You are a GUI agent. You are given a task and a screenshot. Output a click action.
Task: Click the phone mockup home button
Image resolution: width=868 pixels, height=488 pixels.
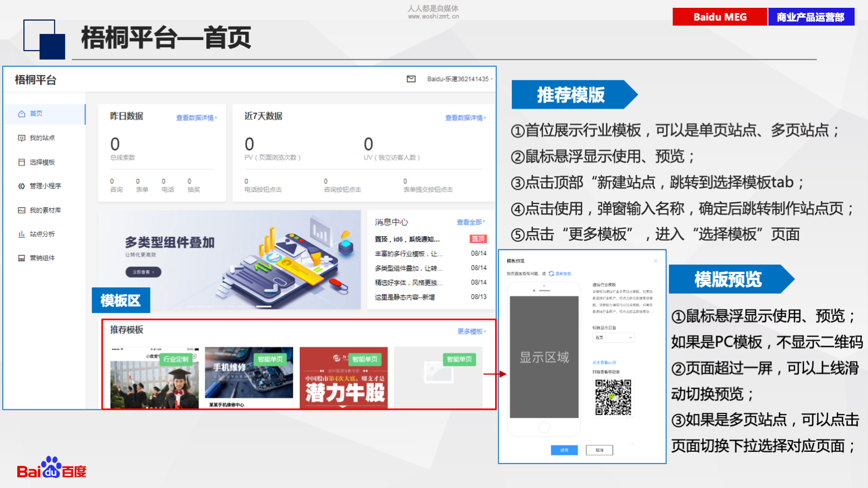(544, 427)
